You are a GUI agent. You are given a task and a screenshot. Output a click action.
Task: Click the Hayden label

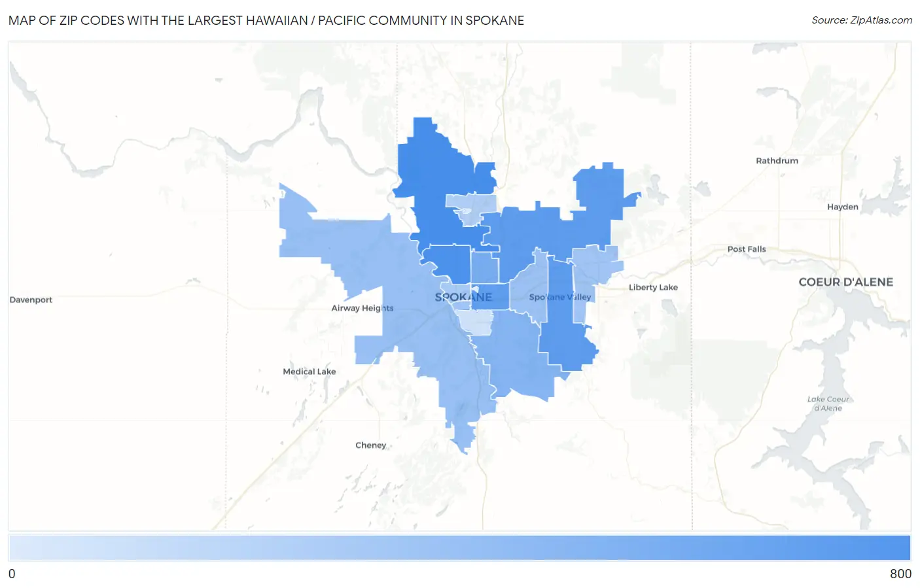click(x=842, y=207)
